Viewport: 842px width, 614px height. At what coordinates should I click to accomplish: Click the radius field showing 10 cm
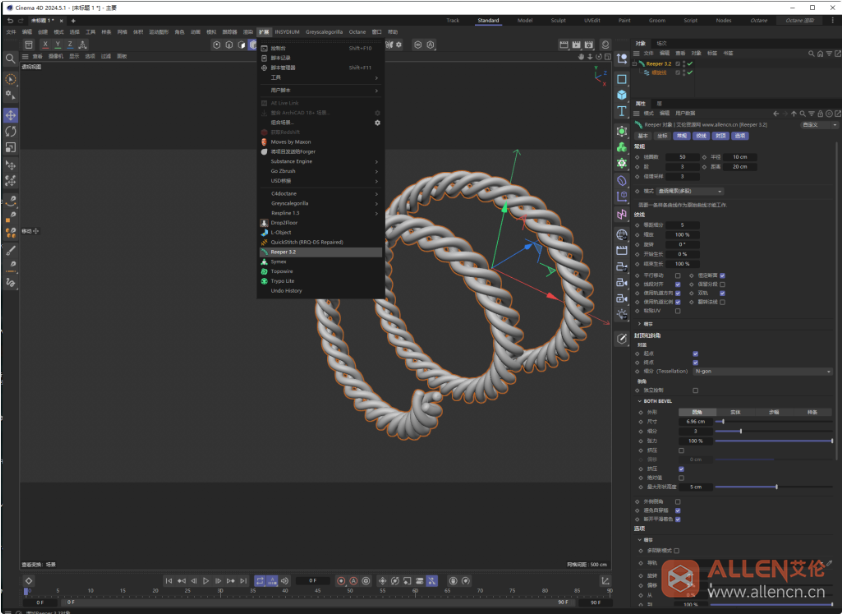click(740, 157)
